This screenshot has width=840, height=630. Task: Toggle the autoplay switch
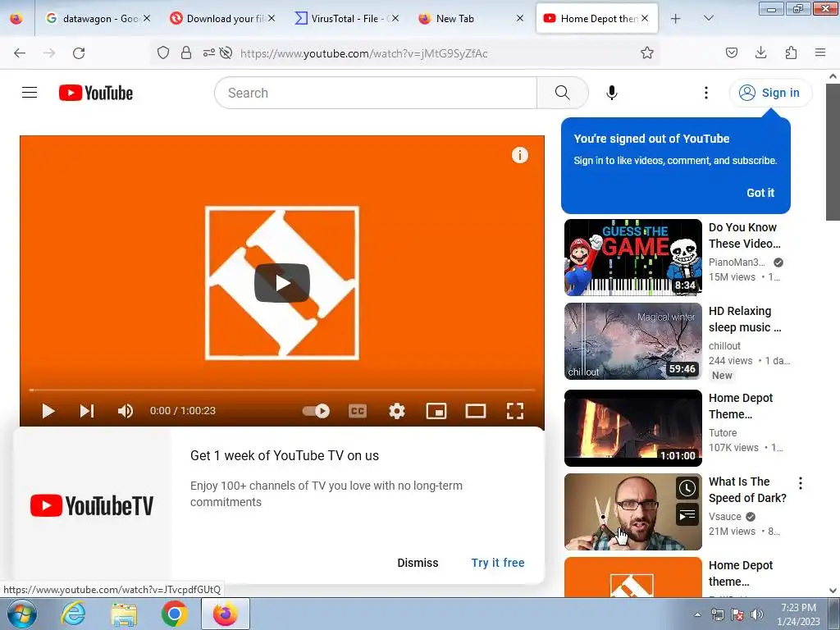pyautogui.click(x=316, y=411)
